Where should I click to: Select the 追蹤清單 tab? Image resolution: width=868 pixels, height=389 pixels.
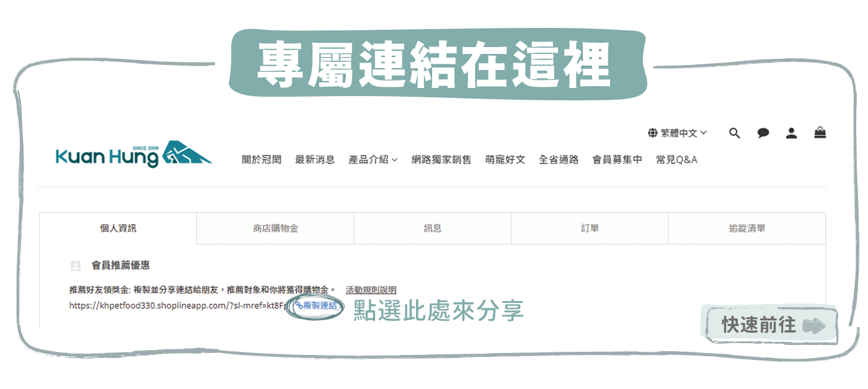(746, 229)
